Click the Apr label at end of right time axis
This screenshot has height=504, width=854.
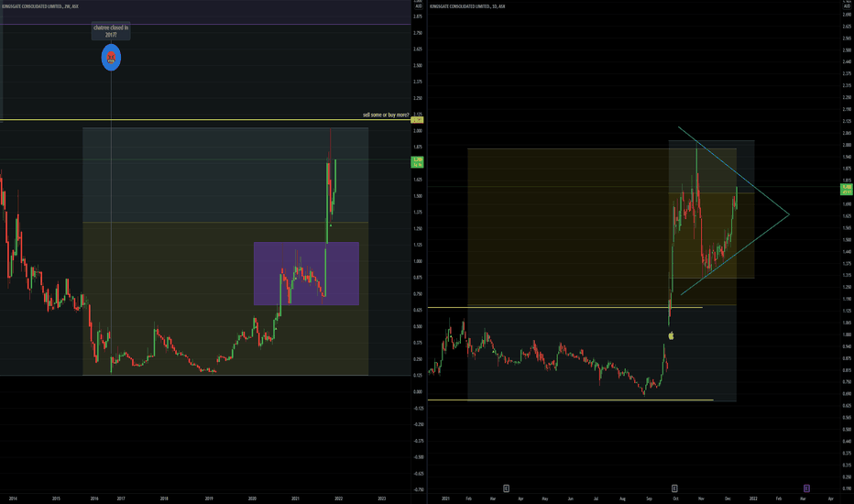pos(830,499)
